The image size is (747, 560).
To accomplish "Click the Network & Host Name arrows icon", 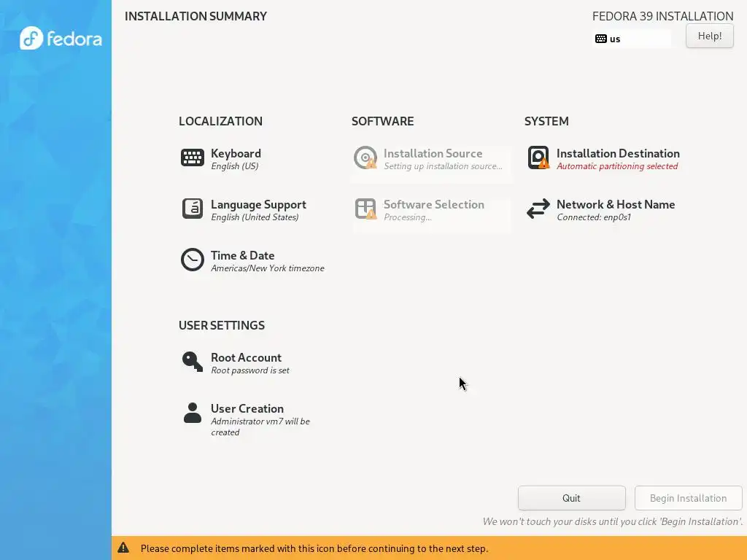I will click(x=538, y=209).
